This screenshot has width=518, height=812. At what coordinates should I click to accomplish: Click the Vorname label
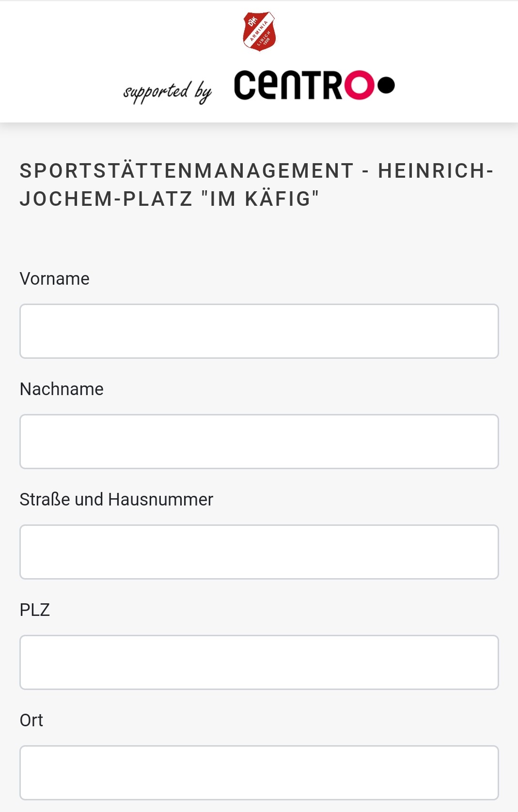[55, 279]
